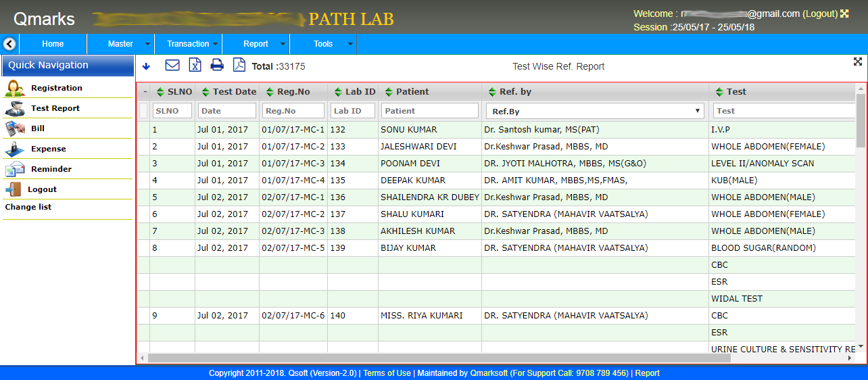Print the Test Wise Ref. Report
868x380 pixels.
[x=217, y=66]
